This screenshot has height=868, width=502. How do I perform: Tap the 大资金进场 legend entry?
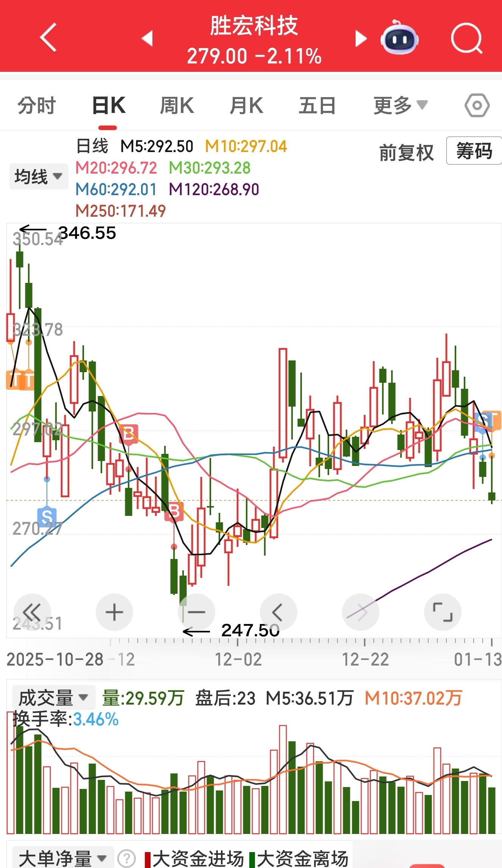click(194, 859)
